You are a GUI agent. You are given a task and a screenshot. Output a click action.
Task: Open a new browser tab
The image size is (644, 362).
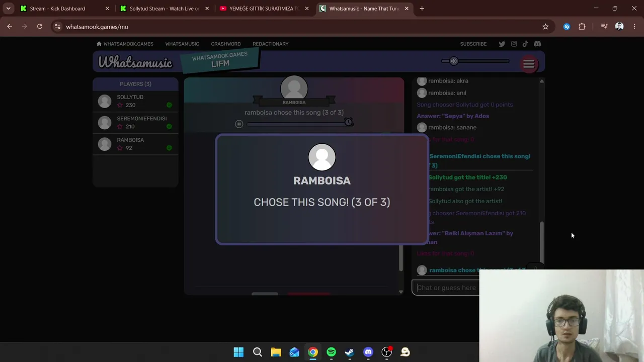[x=422, y=9]
